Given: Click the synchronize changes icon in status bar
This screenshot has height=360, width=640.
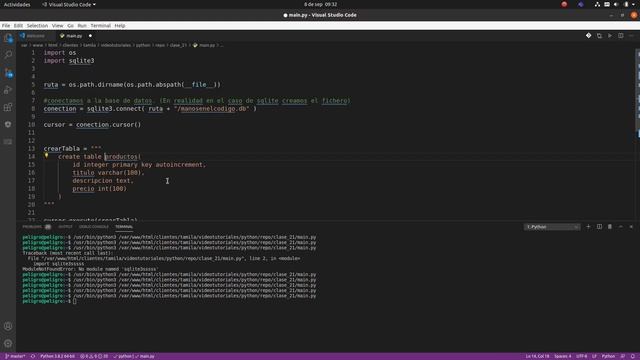Looking at the screenshot, I should pos(33,356).
